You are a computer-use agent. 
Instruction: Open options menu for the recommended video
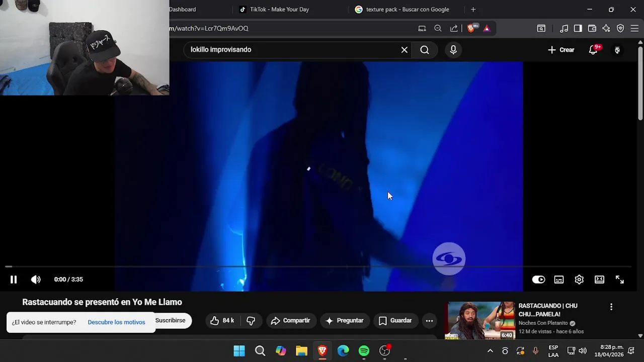611,307
